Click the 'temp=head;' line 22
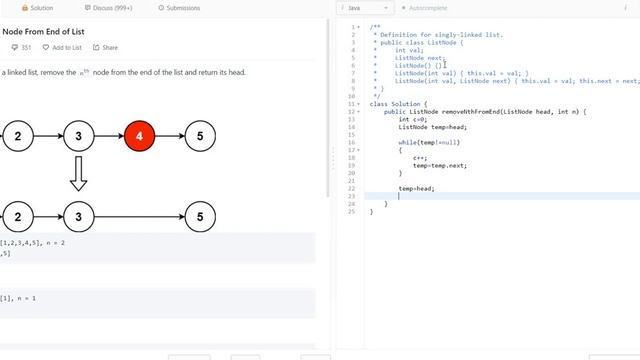 click(416, 189)
